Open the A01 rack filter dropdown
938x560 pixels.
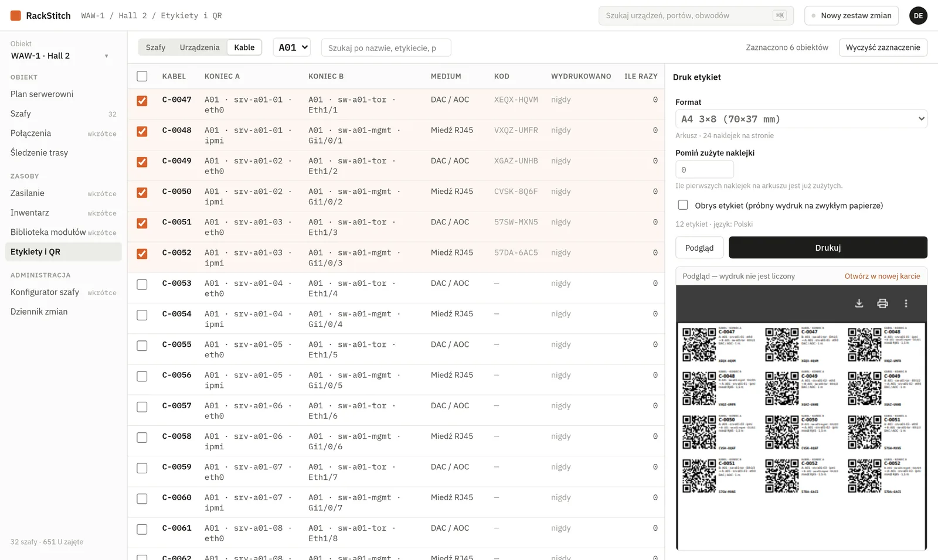coord(292,47)
